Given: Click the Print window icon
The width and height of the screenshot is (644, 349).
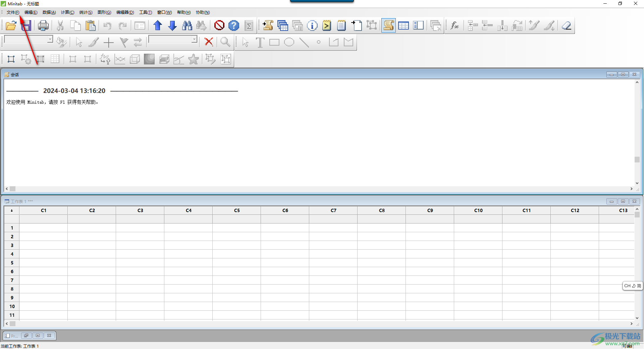Looking at the screenshot, I should [43, 26].
